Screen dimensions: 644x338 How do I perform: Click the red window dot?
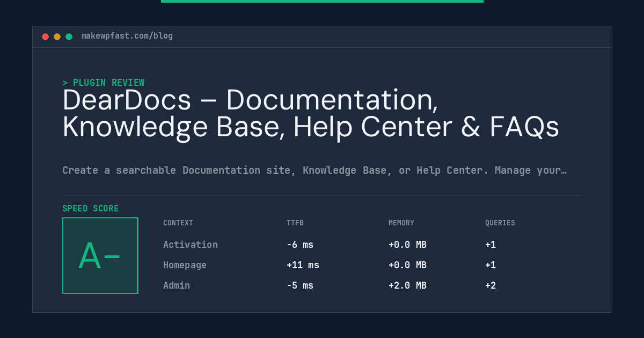(x=46, y=36)
